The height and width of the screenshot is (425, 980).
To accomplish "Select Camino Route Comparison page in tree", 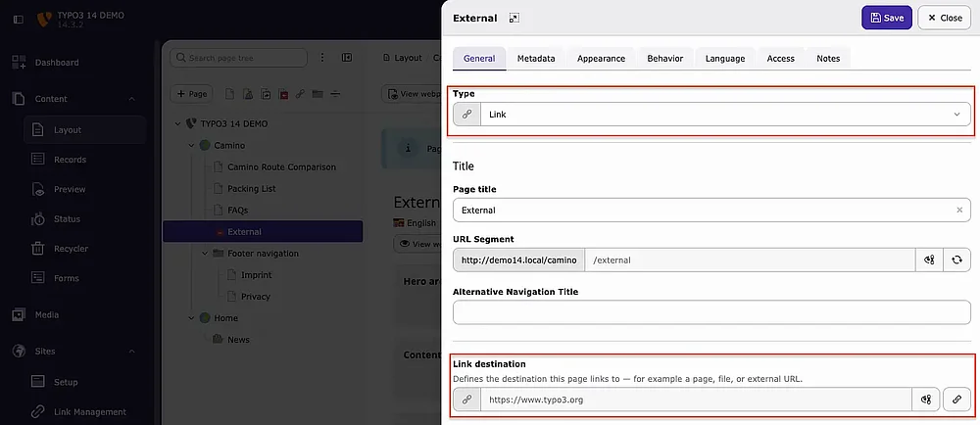I will pyautogui.click(x=281, y=167).
